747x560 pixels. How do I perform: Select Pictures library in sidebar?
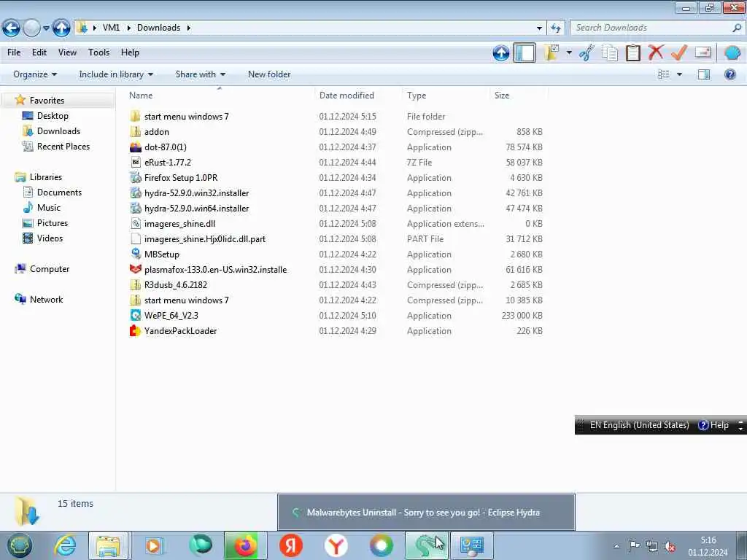coord(53,223)
